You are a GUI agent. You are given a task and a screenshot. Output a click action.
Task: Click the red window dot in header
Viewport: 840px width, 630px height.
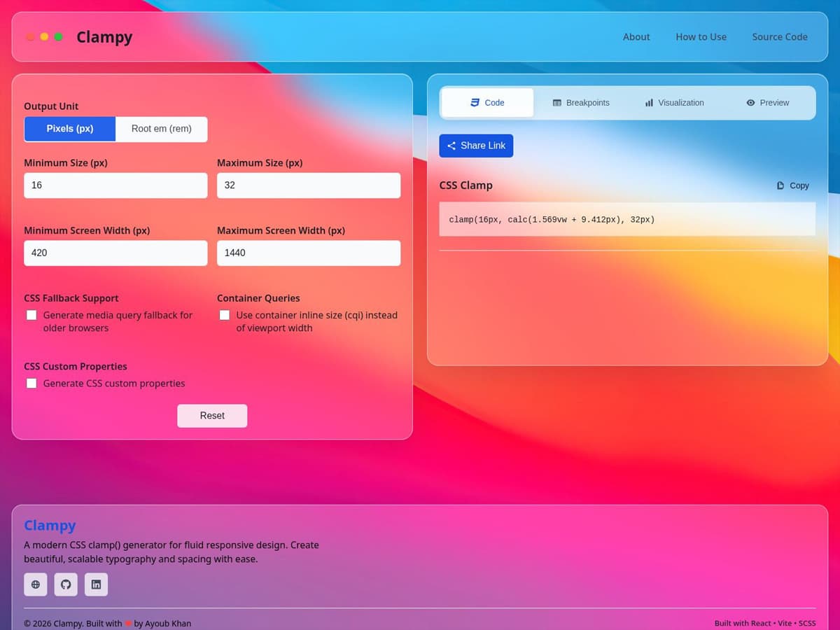30,37
